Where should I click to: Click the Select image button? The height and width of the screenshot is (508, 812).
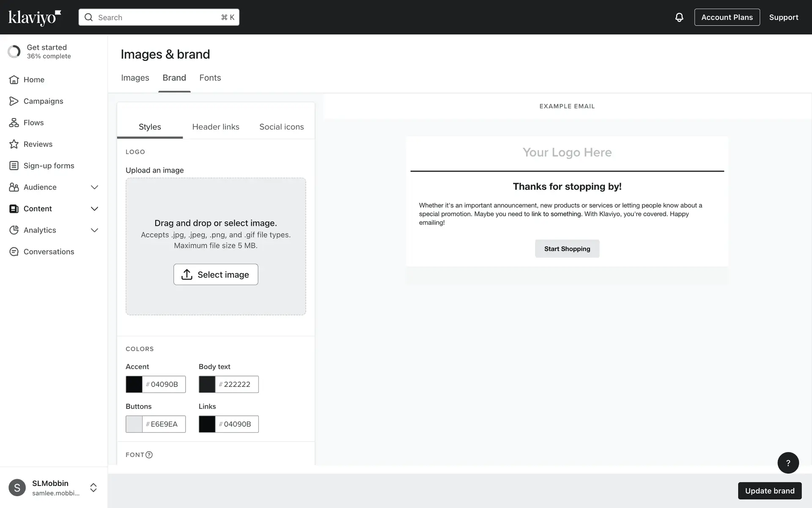(216, 274)
